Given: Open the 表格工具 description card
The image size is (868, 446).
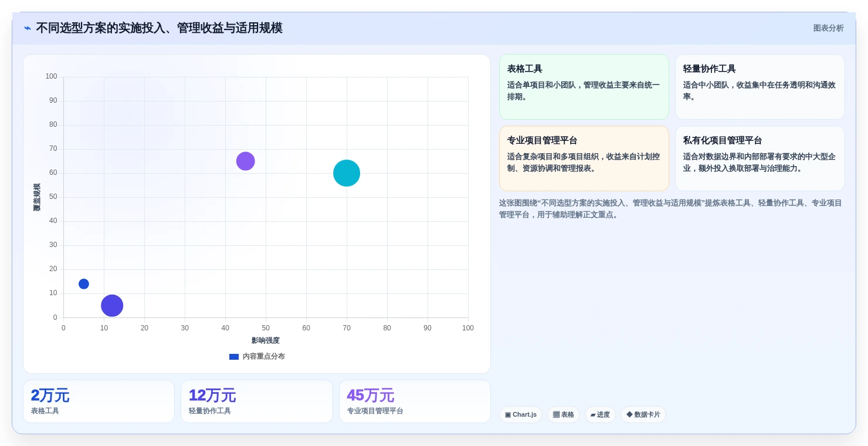Looking at the screenshot, I should (x=584, y=87).
